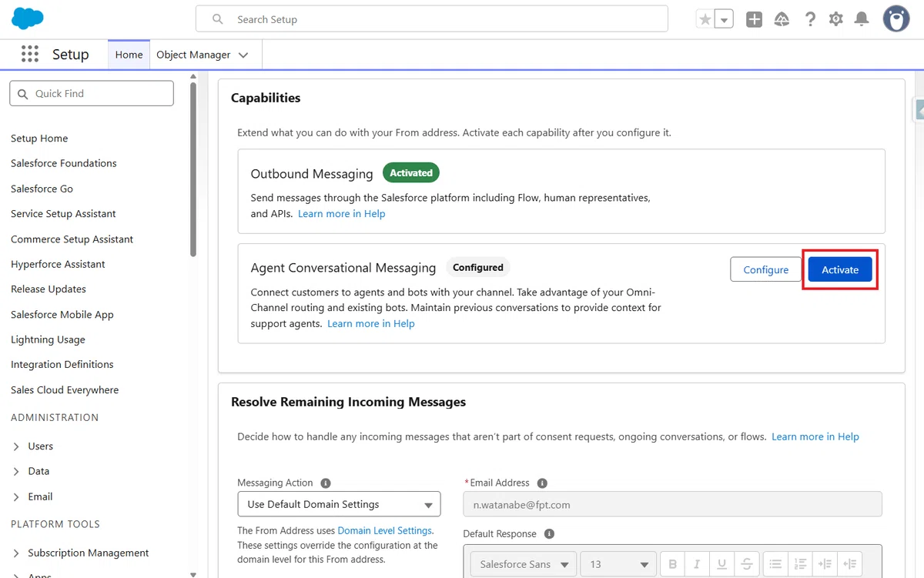
Task: Activate Agent Conversational Messaging
Action: tap(840, 269)
